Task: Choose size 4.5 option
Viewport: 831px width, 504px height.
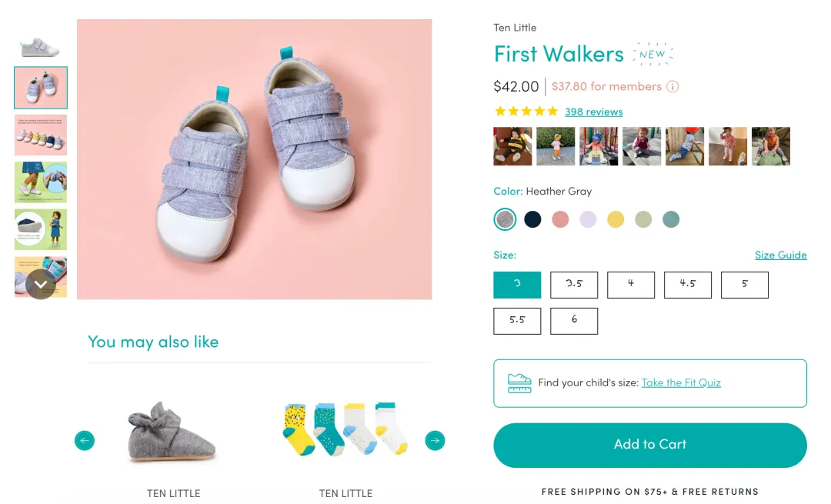Action: (688, 284)
